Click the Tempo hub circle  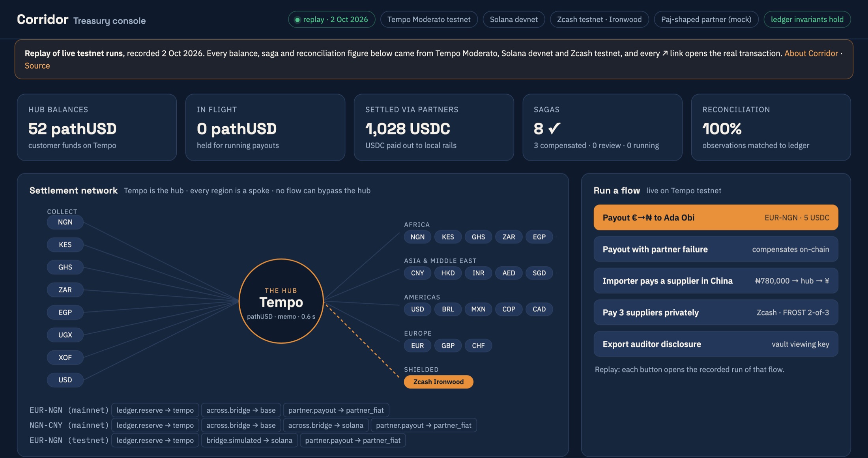pos(281,301)
